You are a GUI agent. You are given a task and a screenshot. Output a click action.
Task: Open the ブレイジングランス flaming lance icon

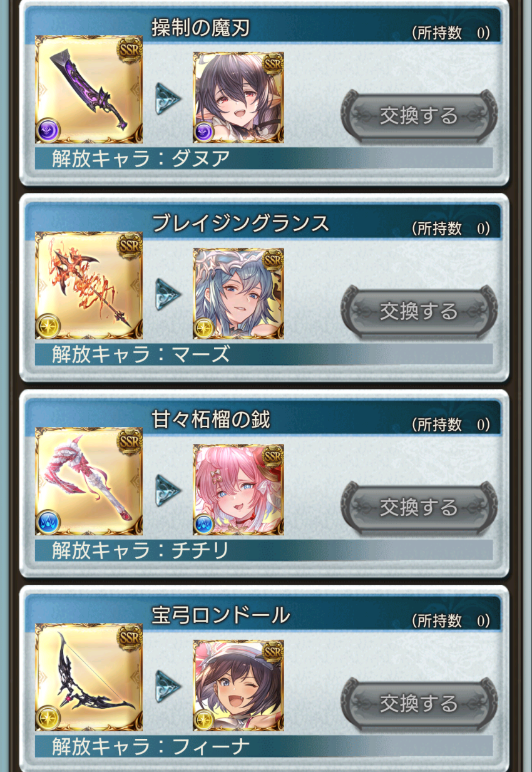[x=89, y=286]
